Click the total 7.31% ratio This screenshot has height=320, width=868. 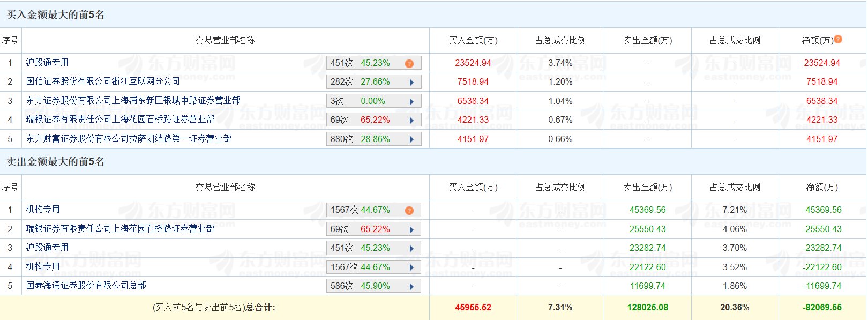[560, 308]
